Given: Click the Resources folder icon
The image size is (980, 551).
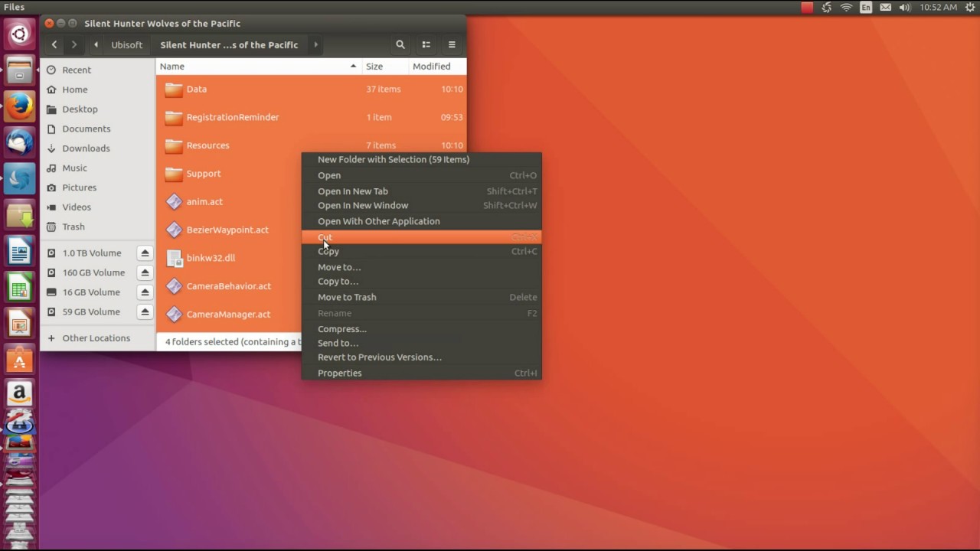Looking at the screenshot, I should pyautogui.click(x=174, y=145).
